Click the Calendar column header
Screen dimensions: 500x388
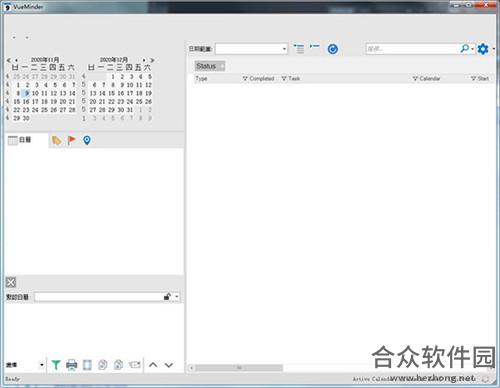[430, 79]
